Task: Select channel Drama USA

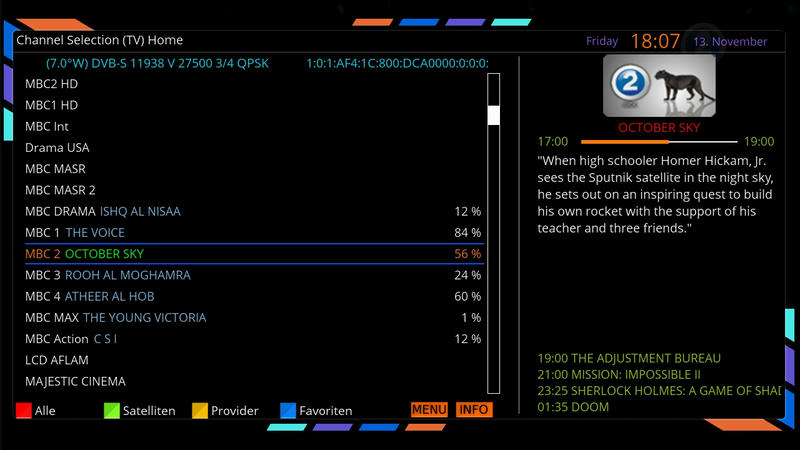Action: coord(254,147)
